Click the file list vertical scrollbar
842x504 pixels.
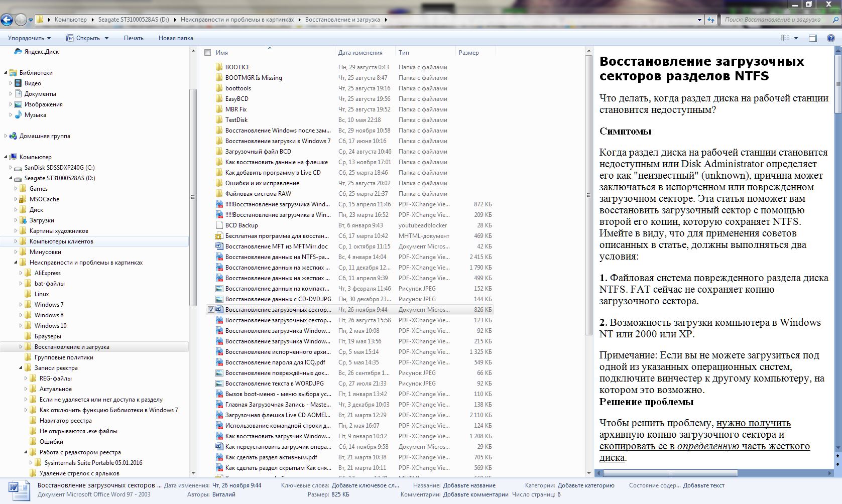coord(588,195)
